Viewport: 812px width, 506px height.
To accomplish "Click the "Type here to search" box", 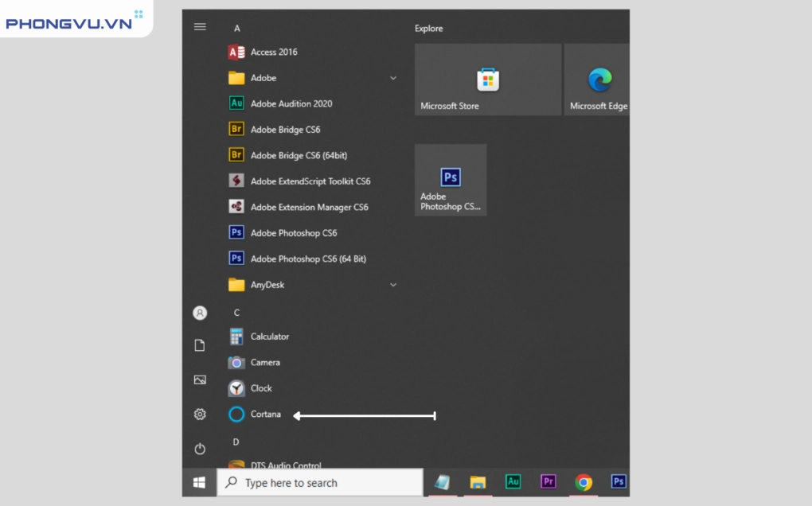I will coord(320,483).
